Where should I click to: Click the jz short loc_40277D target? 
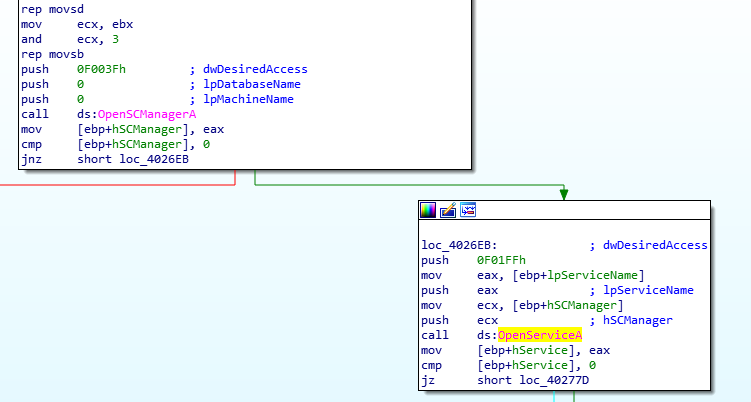(x=554, y=380)
